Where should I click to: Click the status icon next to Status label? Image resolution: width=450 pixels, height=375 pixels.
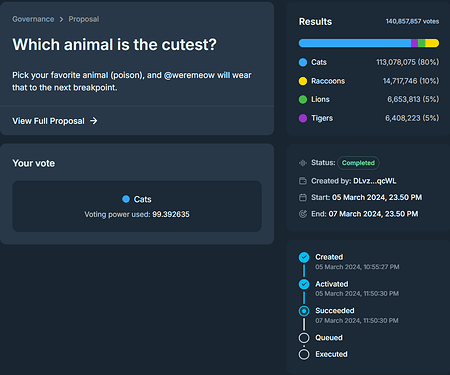[303, 163]
